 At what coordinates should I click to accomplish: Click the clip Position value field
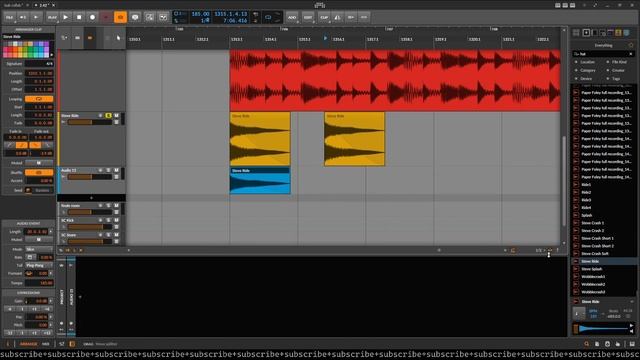click(39, 73)
